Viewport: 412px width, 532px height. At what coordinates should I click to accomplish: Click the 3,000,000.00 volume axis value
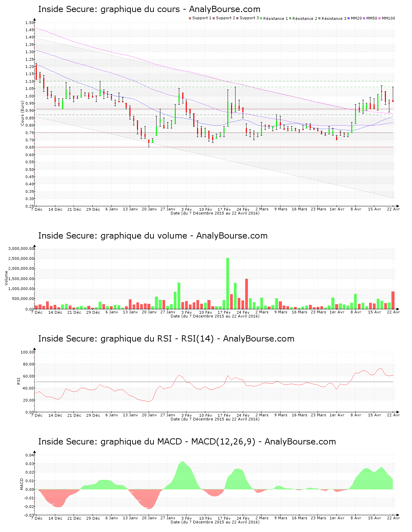coord(21,248)
